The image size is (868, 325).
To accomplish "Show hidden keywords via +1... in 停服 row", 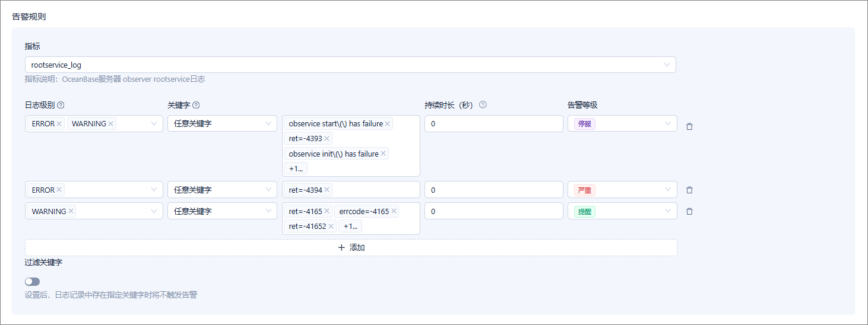I will [296, 168].
